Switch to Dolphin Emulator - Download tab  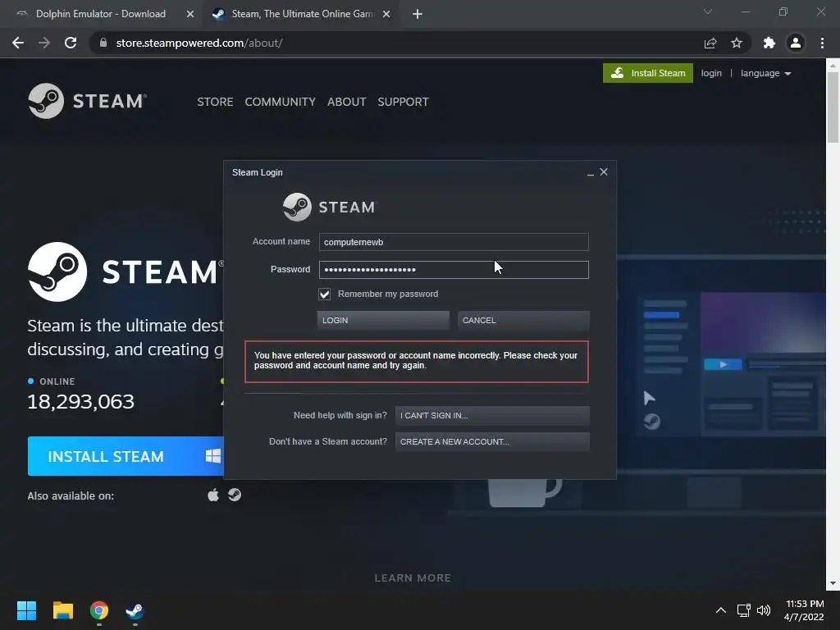(101, 14)
